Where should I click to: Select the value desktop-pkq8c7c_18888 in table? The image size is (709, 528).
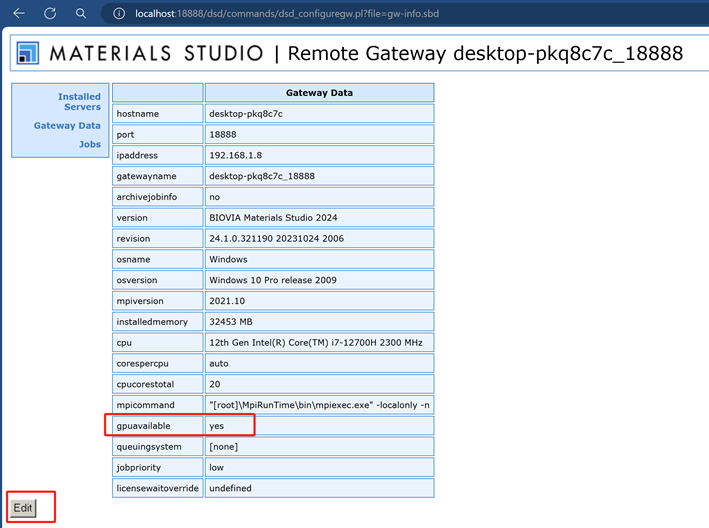(x=319, y=176)
